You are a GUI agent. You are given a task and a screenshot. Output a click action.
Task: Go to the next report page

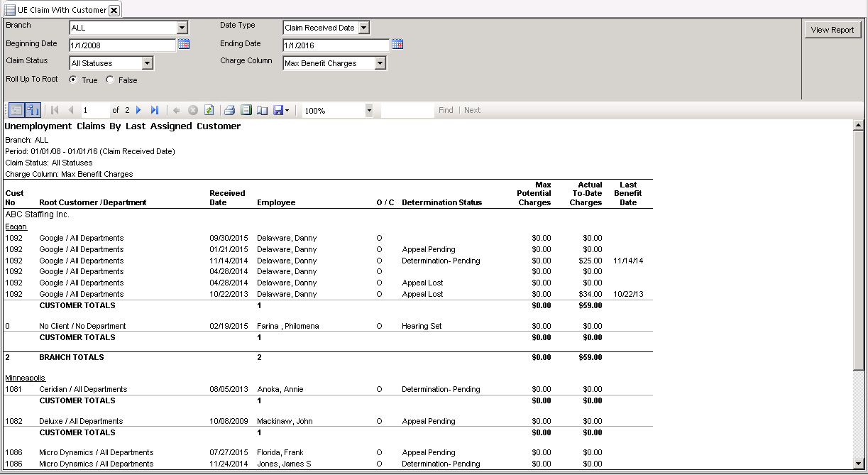coord(138,110)
